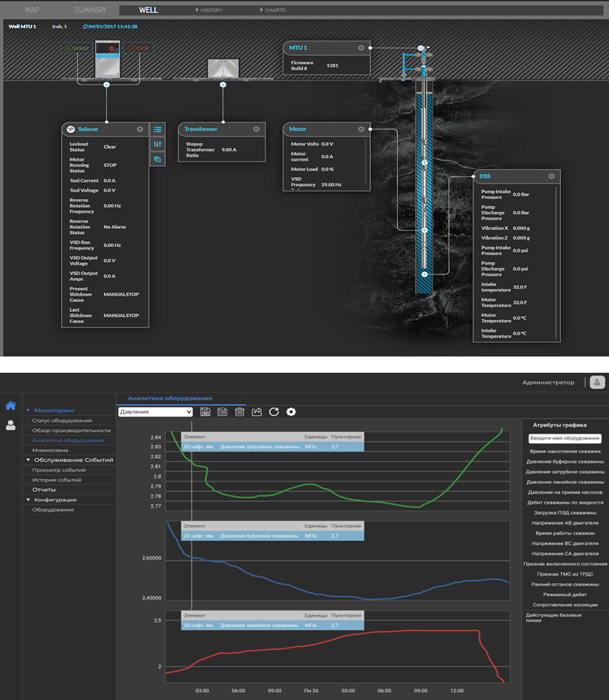
Task: Open the HISTORY tab
Action: pos(211,11)
